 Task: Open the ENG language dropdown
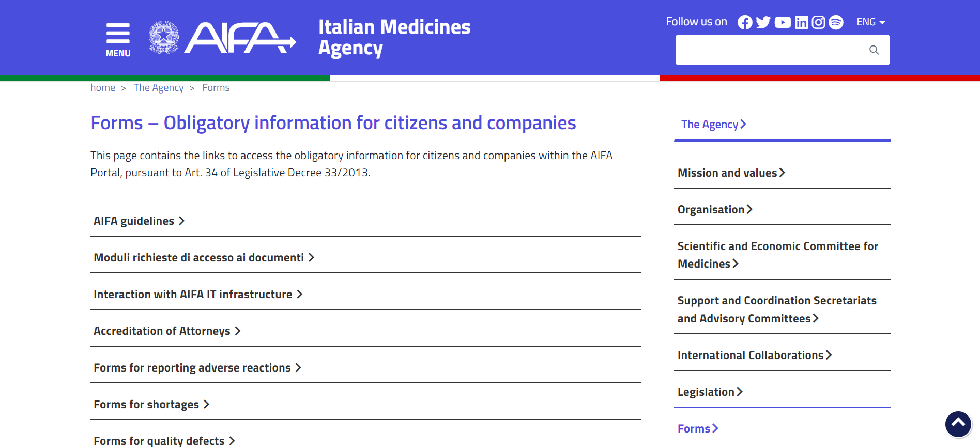click(x=870, y=22)
